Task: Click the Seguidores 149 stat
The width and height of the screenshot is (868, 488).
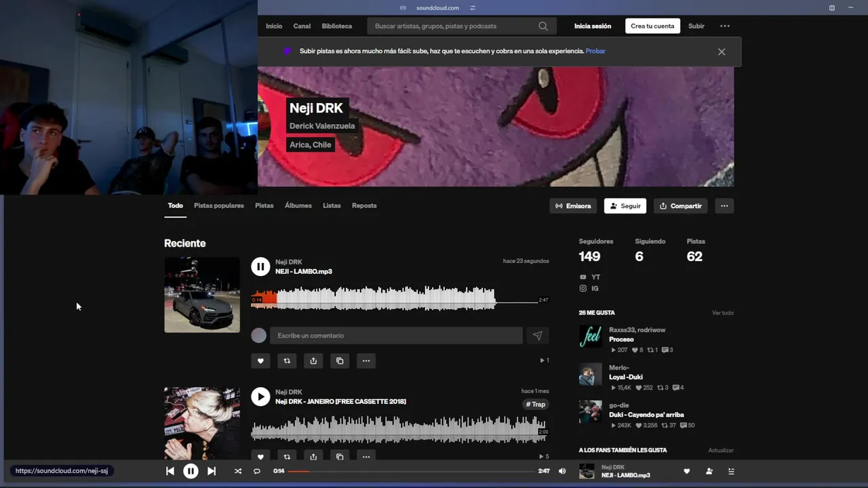Action: coord(595,251)
